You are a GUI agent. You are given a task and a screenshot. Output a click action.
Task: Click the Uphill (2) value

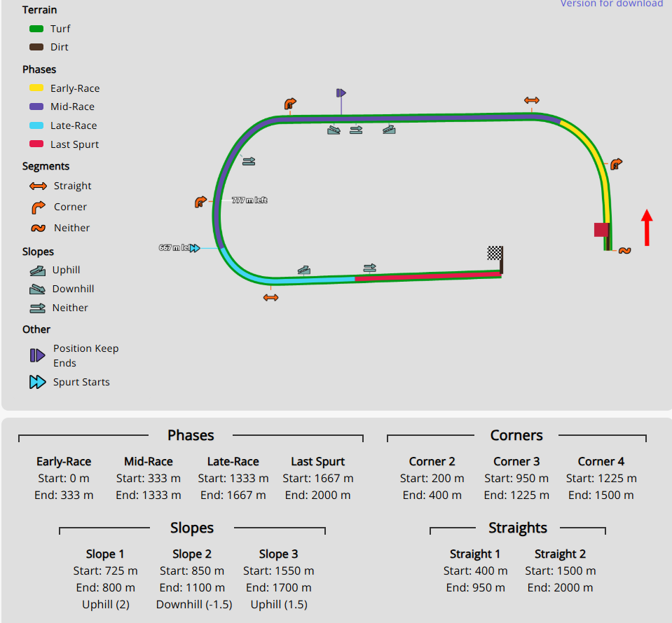(x=105, y=605)
